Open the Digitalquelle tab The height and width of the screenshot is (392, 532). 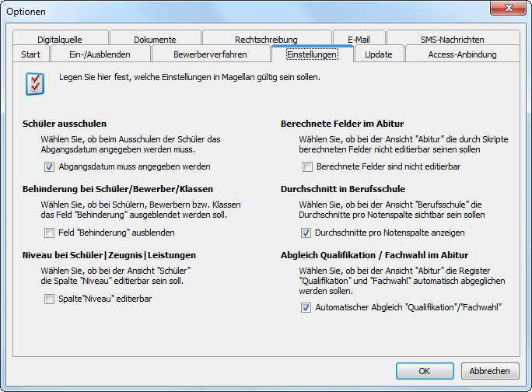pos(60,38)
